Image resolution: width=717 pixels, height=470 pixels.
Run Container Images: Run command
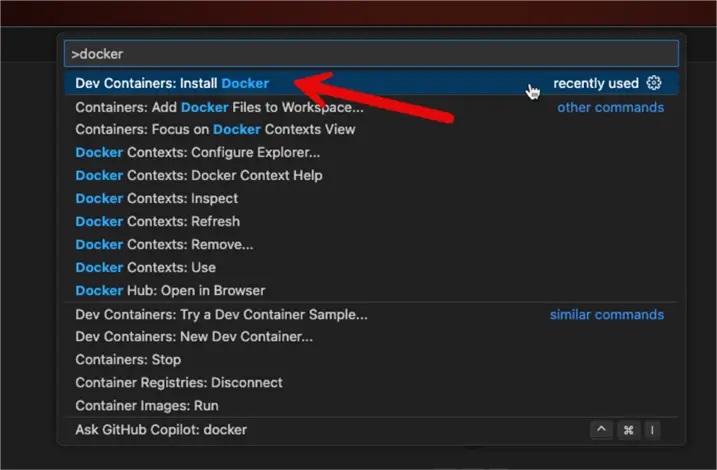[x=371, y=406]
